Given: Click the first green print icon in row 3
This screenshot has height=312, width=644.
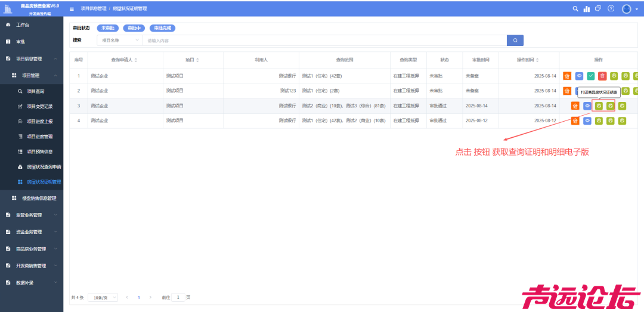Looking at the screenshot, I should (x=599, y=106).
